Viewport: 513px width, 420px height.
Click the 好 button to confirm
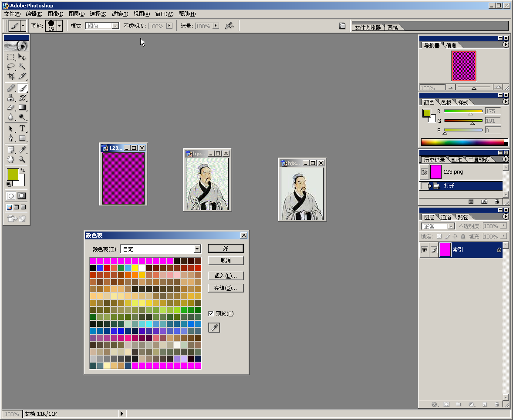click(226, 248)
